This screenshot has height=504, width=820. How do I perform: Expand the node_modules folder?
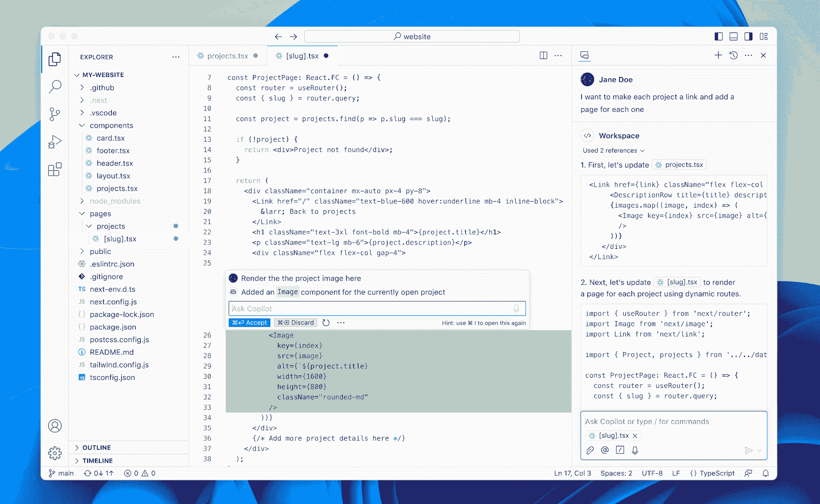click(x=114, y=201)
